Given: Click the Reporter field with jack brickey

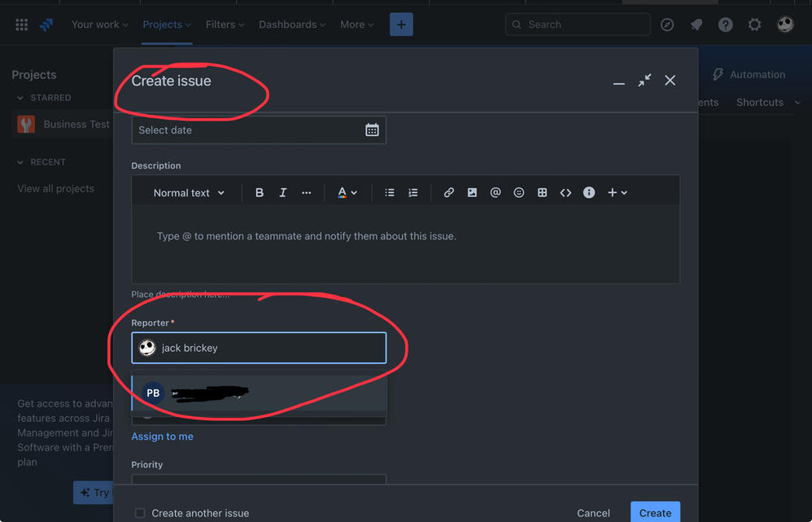Looking at the screenshot, I should (259, 348).
